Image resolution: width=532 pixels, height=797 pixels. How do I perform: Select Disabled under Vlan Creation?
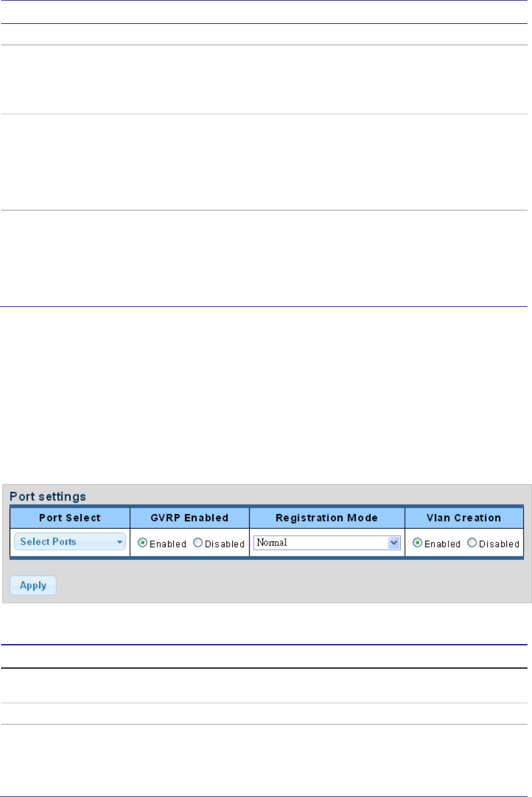(x=472, y=543)
